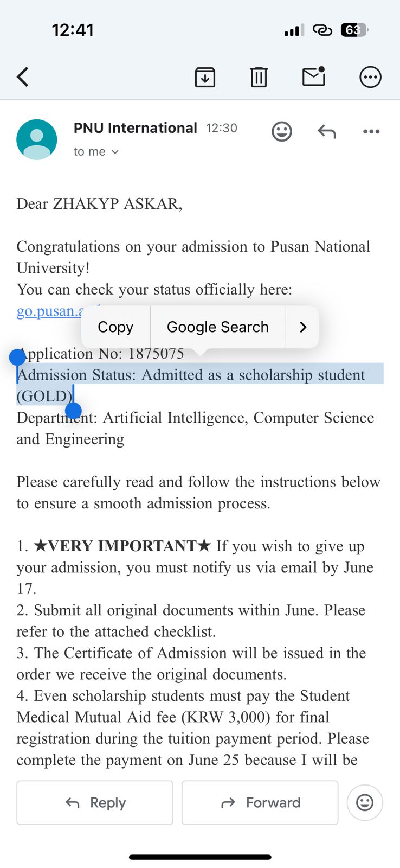Tap the PNU International sender name
The image size is (400, 868).
click(136, 128)
